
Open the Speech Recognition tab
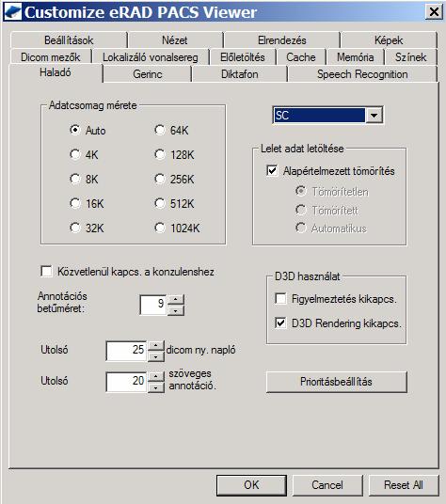[x=362, y=74]
